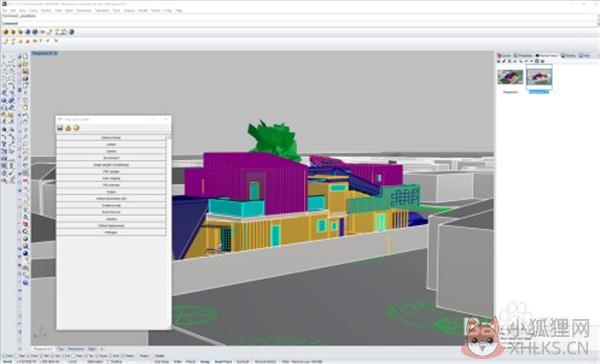The image size is (600, 364).
Task: Switch to the Layers panel tab
Action: (504, 55)
